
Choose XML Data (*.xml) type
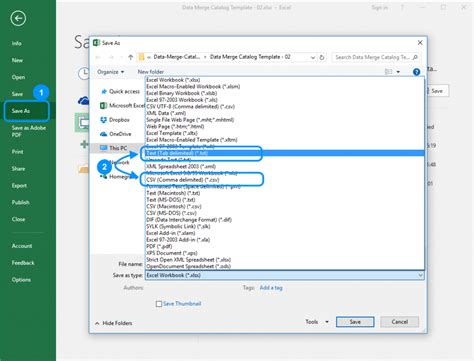[x=285, y=113]
